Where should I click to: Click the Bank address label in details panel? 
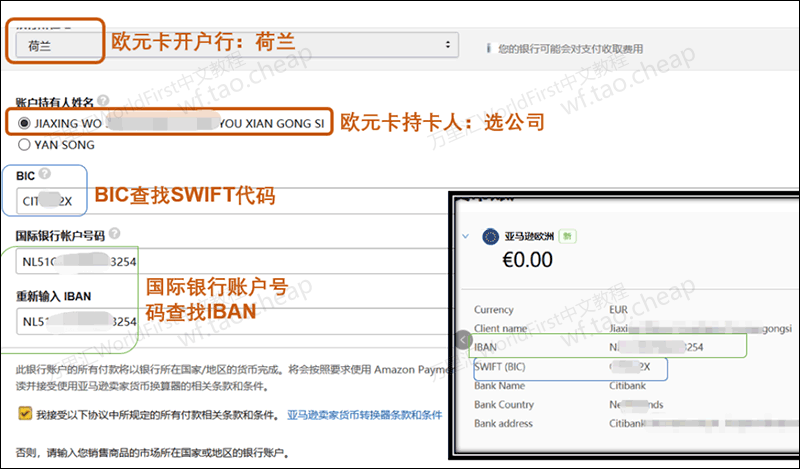[503, 424]
